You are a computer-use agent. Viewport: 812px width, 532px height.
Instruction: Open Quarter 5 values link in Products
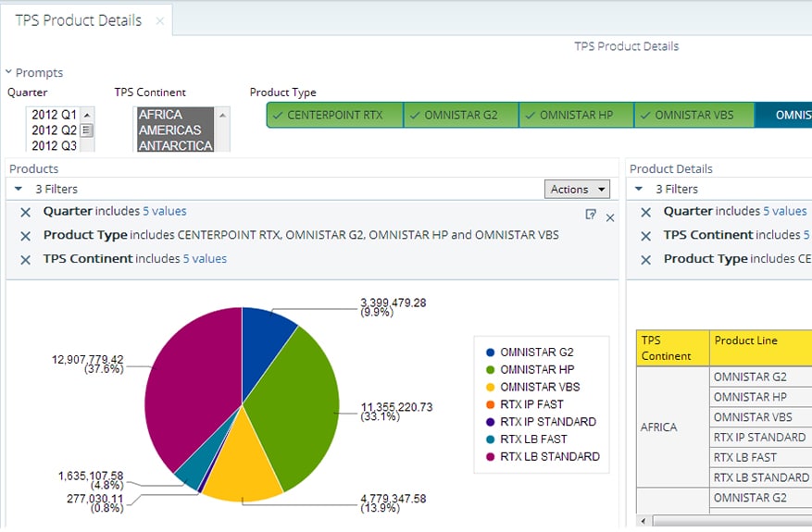pyautogui.click(x=165, y=211)
